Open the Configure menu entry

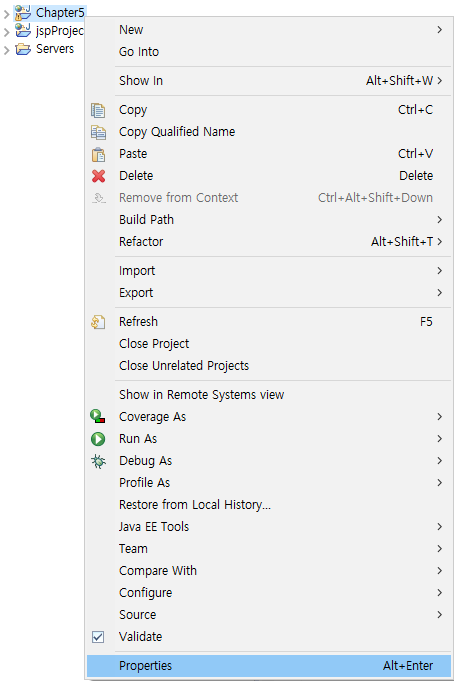point(269,593)
